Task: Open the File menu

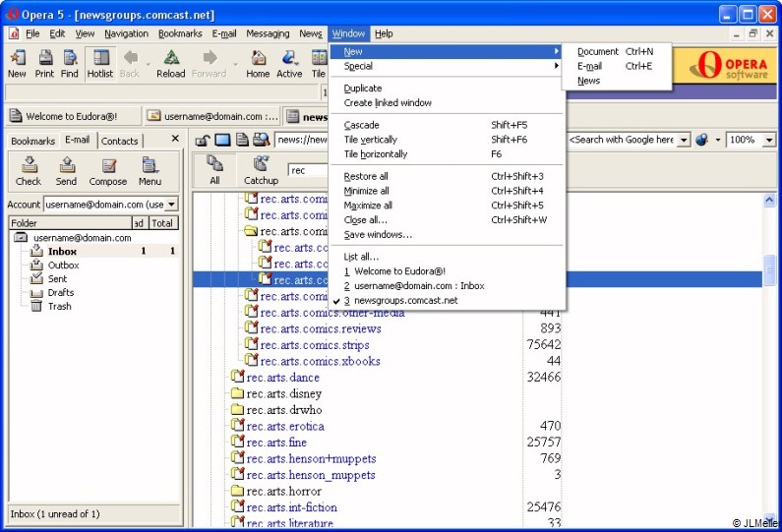Action: [32, 33]
